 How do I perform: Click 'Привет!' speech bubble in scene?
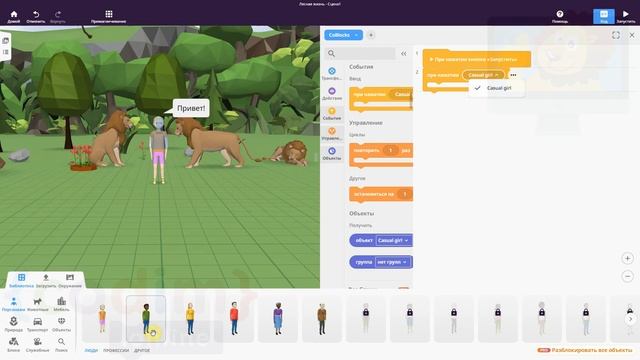click(x=191, y=108)
